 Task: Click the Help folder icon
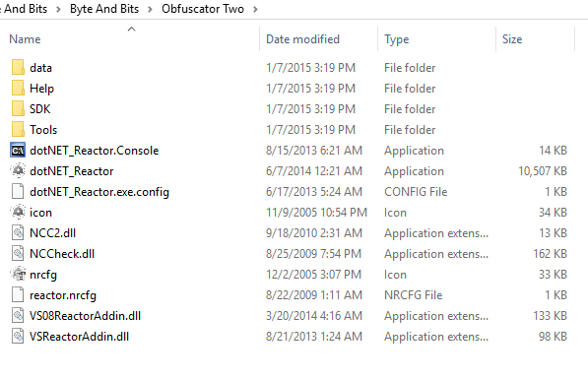tap(18, 88)
